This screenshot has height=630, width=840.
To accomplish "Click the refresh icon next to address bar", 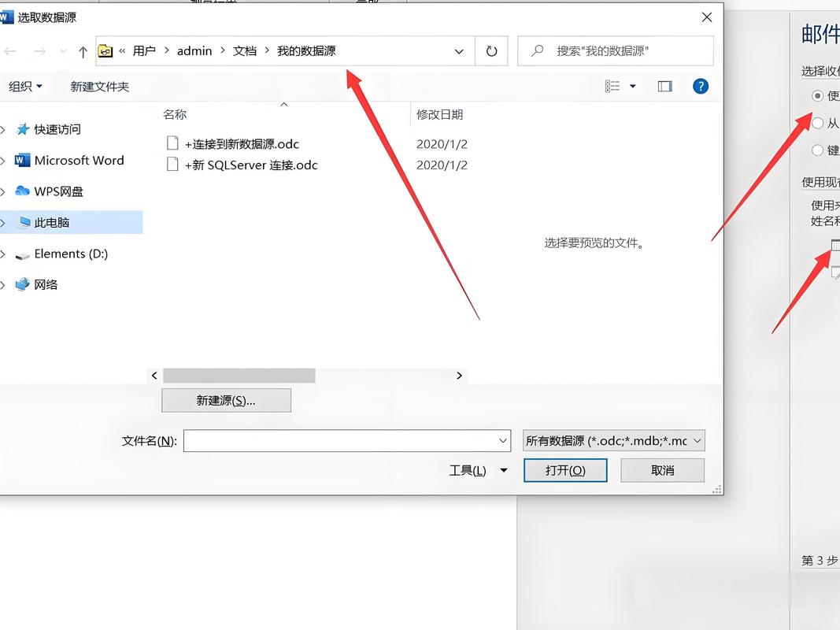I will [491, 51].
